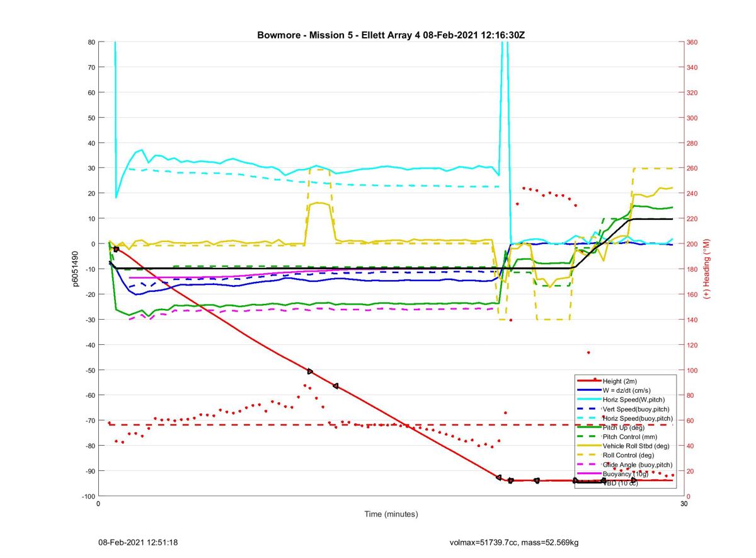This screenshot has height=558, width=756.
Task: Click tick label '120' on Heading axis
Action: coord(692,345)
